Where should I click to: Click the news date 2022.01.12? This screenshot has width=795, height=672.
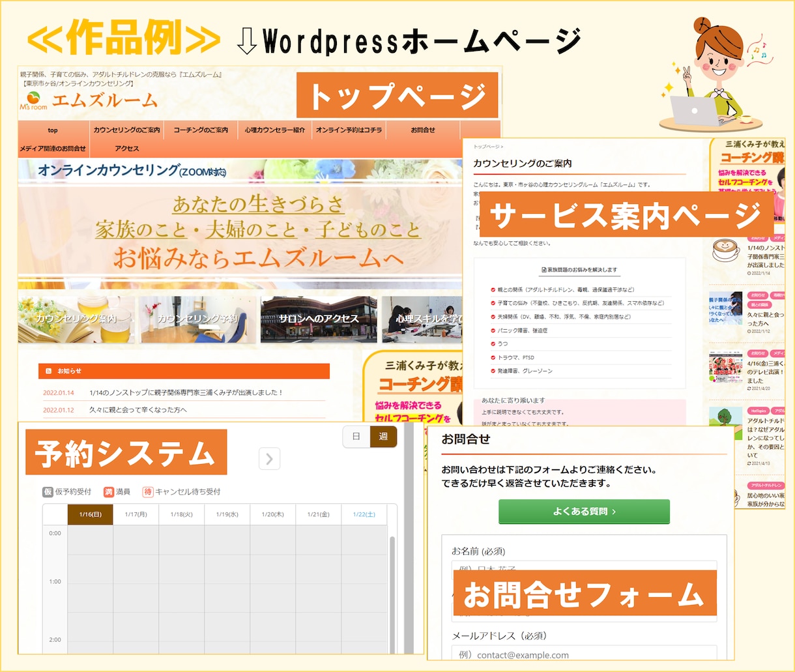coord(59,410)
